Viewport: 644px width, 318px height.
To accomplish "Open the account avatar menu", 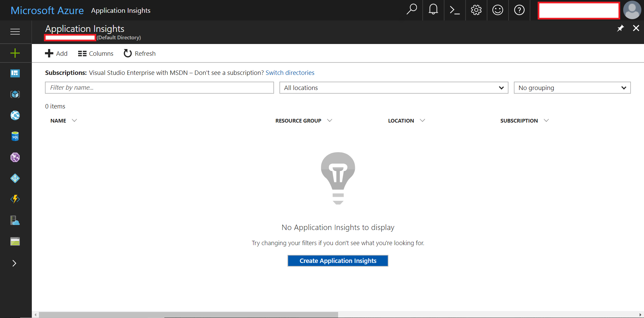I will [632, 10].
